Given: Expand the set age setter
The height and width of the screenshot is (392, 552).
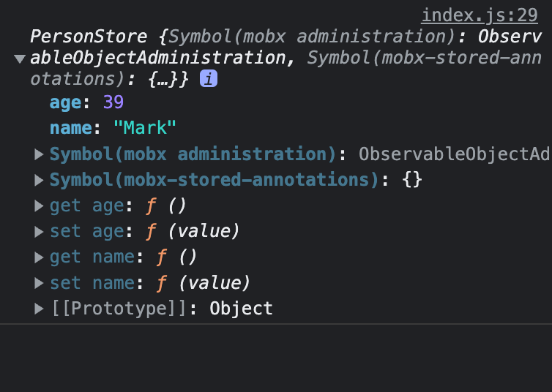Looking at the screenshot, I should (x=39, y=232).
